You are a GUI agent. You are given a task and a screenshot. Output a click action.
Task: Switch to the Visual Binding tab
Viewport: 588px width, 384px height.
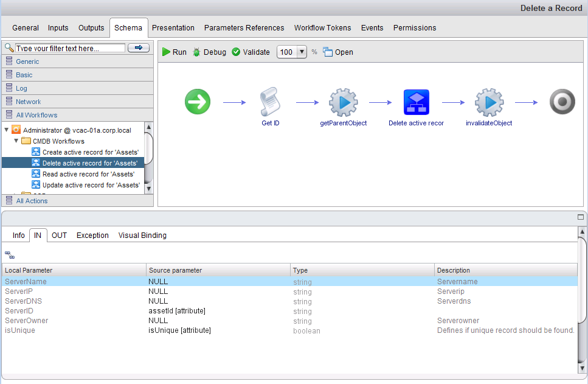tap(142, 236)
